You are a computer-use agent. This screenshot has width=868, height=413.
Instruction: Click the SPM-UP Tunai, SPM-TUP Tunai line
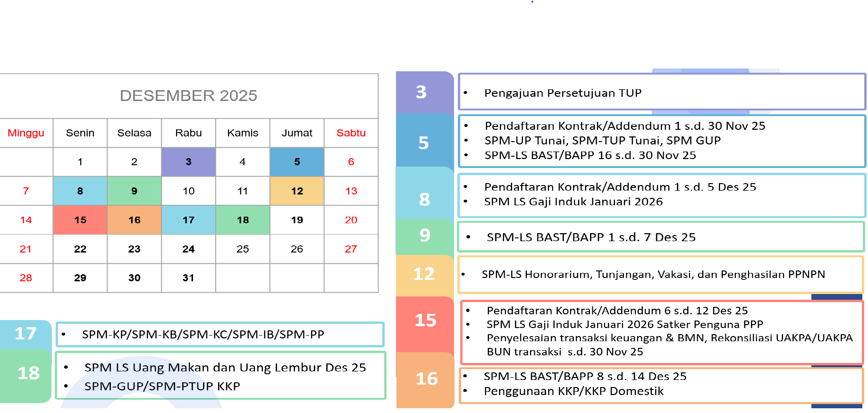click(602, 141)
